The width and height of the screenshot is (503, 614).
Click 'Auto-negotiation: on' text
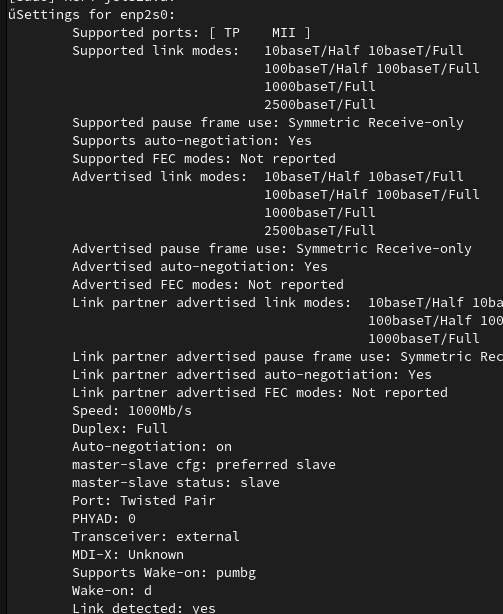click(x=152, y=447)
